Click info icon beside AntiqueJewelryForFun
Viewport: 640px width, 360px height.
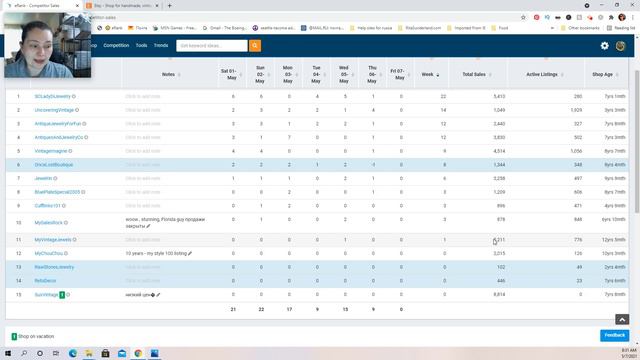84,124
